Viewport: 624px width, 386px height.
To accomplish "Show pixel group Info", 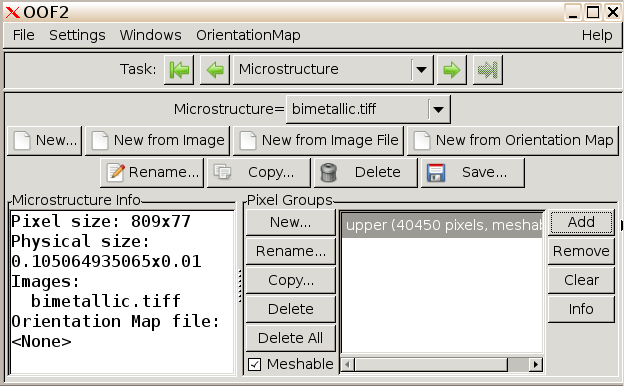I will (x=581, y=309).
